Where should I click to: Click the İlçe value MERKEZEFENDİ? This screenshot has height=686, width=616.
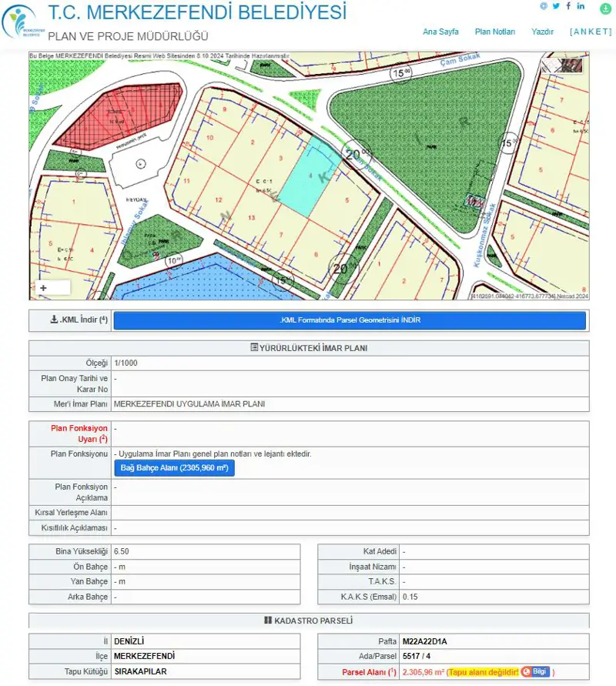tap(145, 656)
